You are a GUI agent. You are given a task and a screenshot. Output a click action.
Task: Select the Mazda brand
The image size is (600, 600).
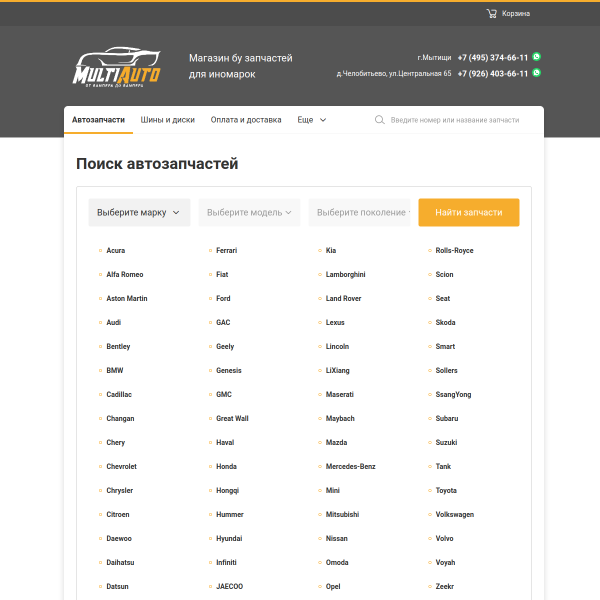tap(336, 443)
